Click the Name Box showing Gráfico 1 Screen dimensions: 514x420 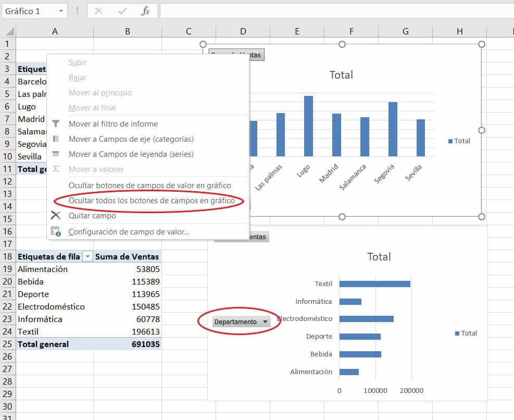click(x=34, y=11)
